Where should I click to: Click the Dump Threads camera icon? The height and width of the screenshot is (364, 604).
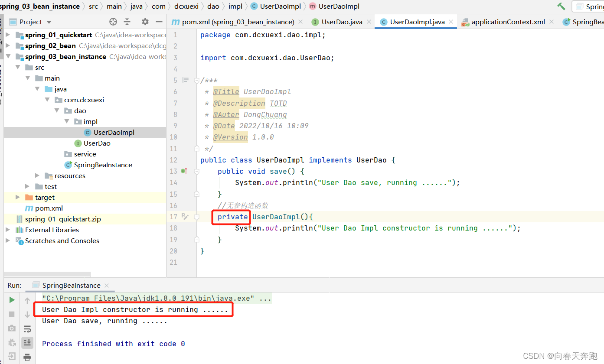point(12,328)
